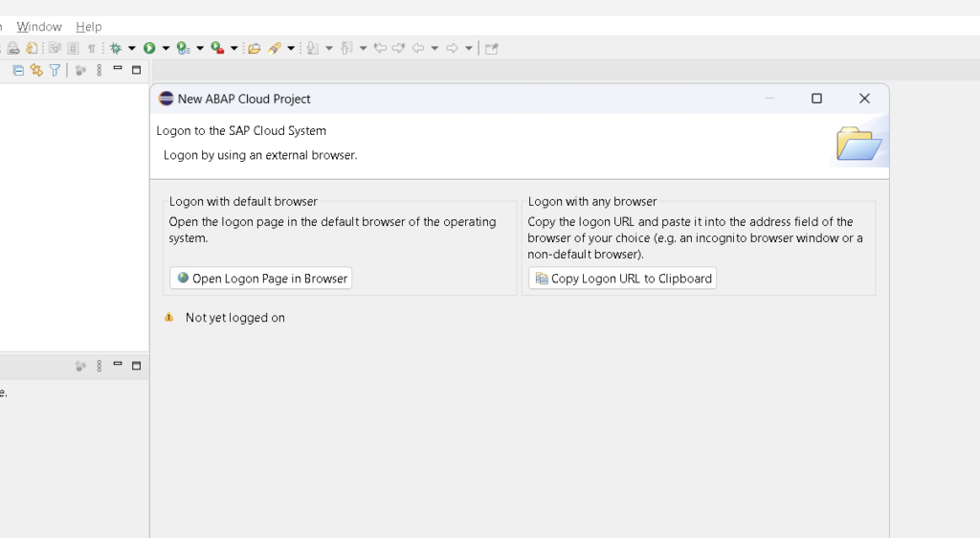Image resolution: width=980 pixels, height=538 pixels.
Task: Click the Open Type folder icon in toolbar
Action: 254,48
